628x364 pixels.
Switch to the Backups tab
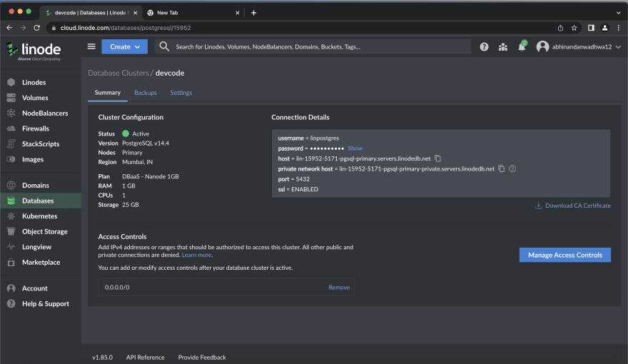pos(146,93)
